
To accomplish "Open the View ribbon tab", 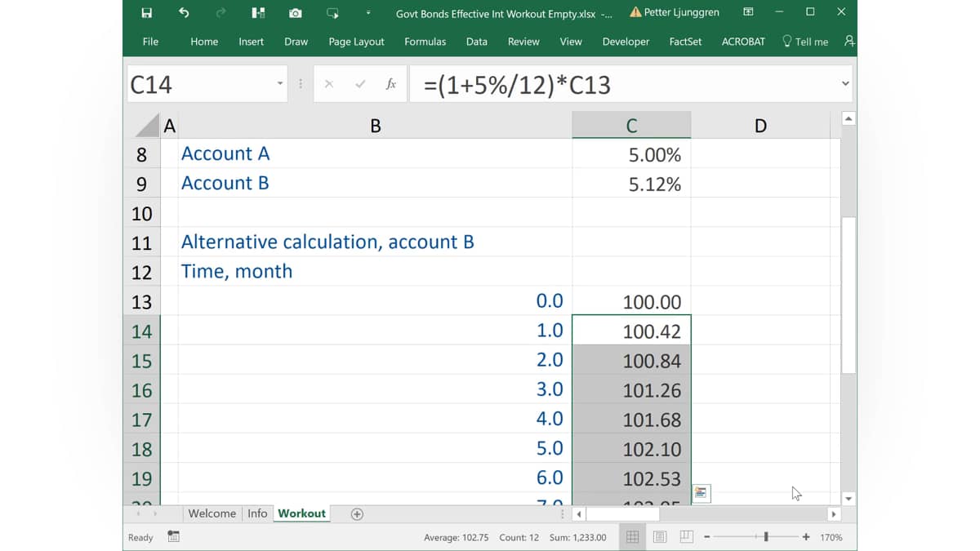I will tap(571, 42).
